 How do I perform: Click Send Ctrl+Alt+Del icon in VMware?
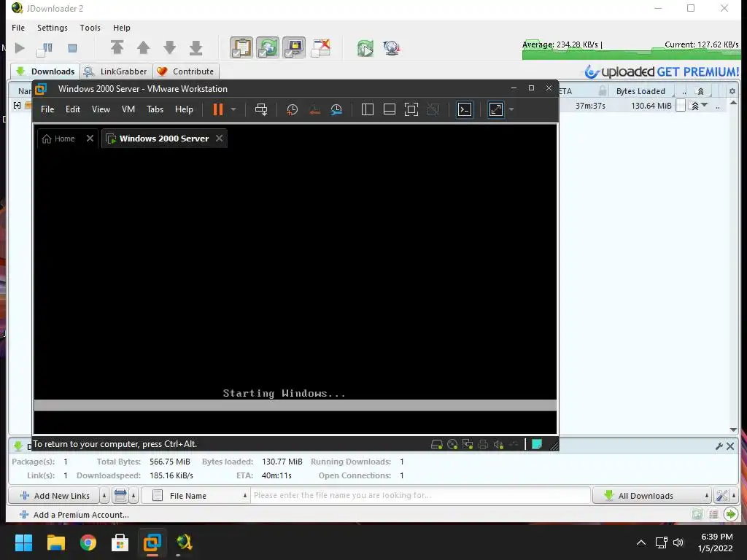[x=261, y=109]
